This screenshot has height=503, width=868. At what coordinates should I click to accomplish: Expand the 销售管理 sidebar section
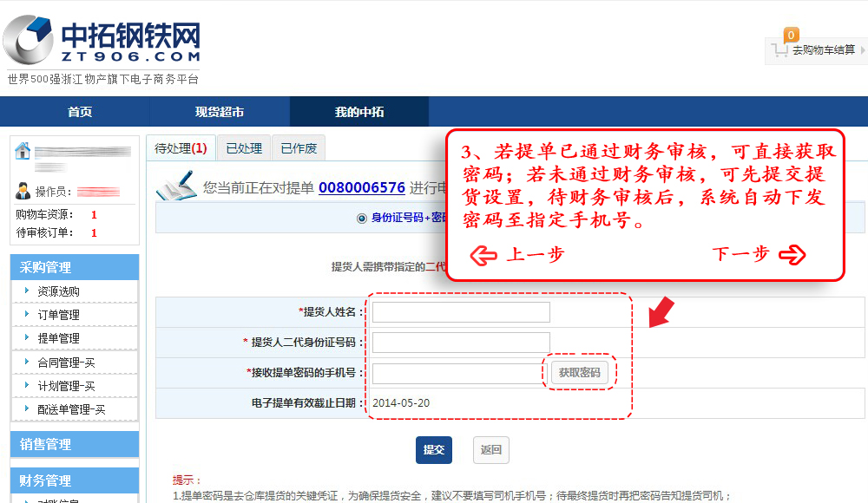[74, 444]
